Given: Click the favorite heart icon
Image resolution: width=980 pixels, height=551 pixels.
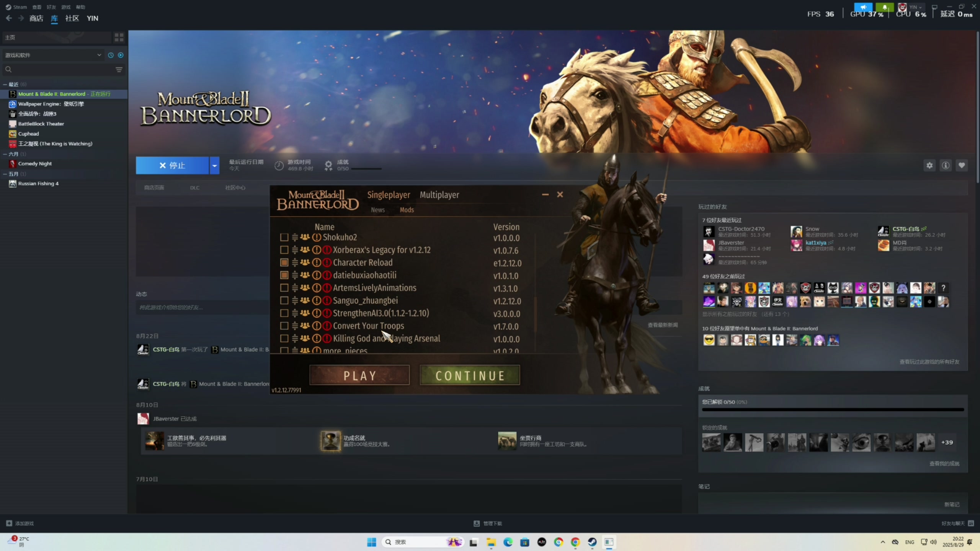Looking at the screenshot, I should click(x=962, y=165).
